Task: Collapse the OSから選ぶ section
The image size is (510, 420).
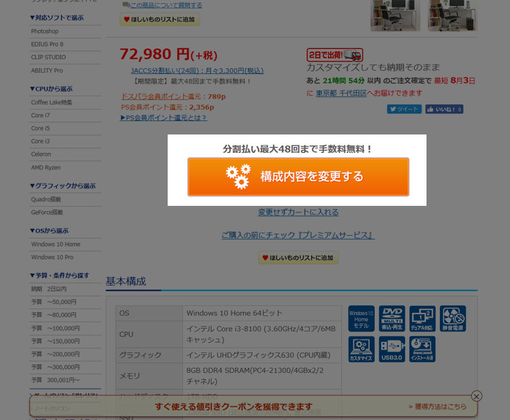Action: point(49,231)
